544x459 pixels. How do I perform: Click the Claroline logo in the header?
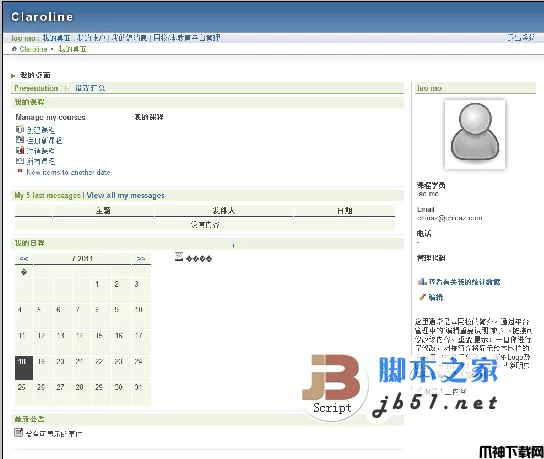click(x=42, y=17)
